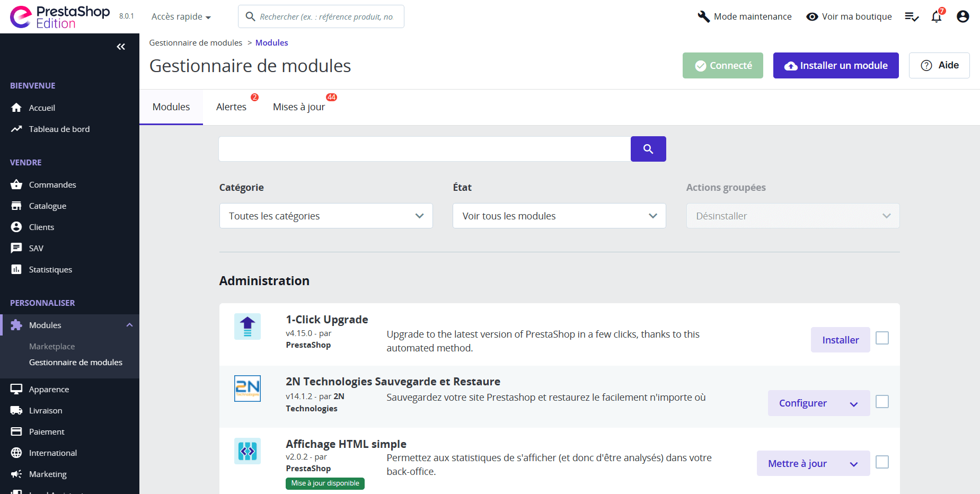Check the Affichage HTML simple checkbox
The height and width of the screenshot is (494, 980).
tap(882, 462)
